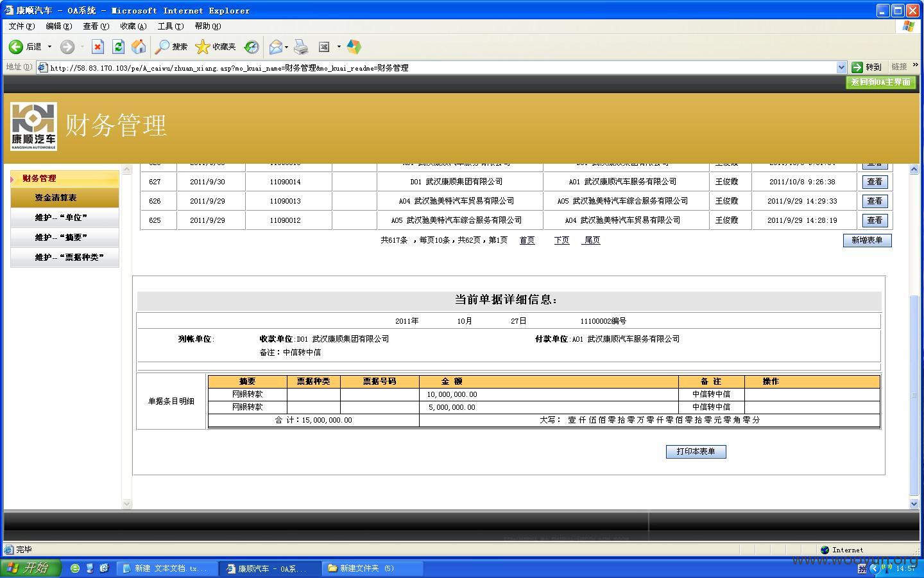Open the History clock icon
Screen dimensions: 924x578
coord(252,47)
